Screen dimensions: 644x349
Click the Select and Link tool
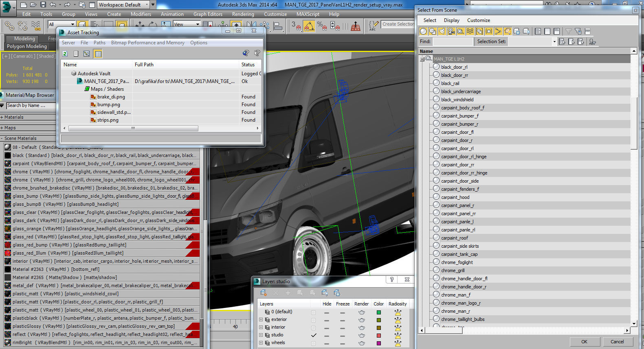9,26
